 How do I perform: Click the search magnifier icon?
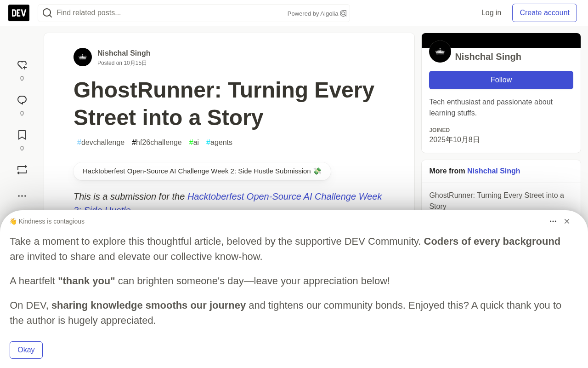coord(47,13)
